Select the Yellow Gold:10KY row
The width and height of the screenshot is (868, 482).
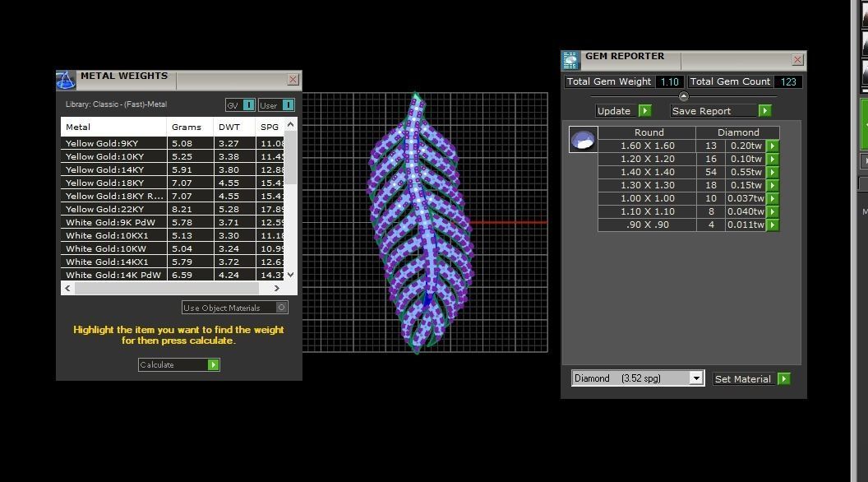pos(173,156)
